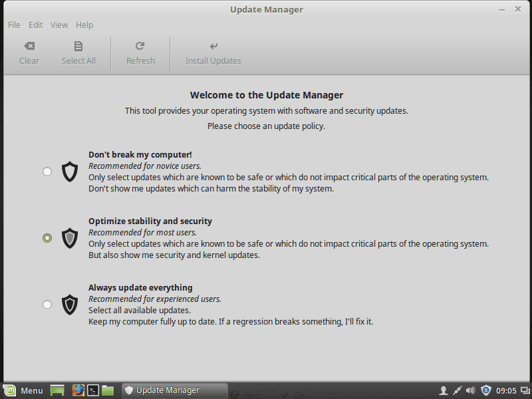Click the shield icon beside "Optimize stability and security"
The height and width of the screenshot is (399, 532).
(70, 238)
